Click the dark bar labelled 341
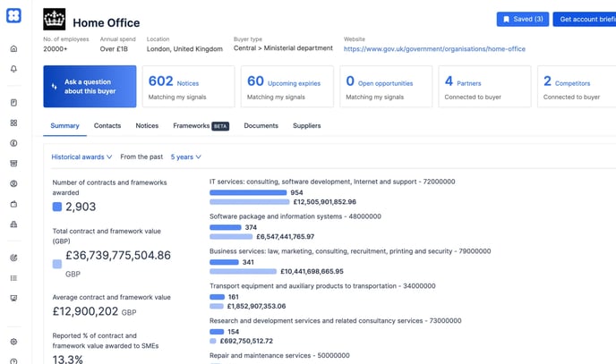 224,262
